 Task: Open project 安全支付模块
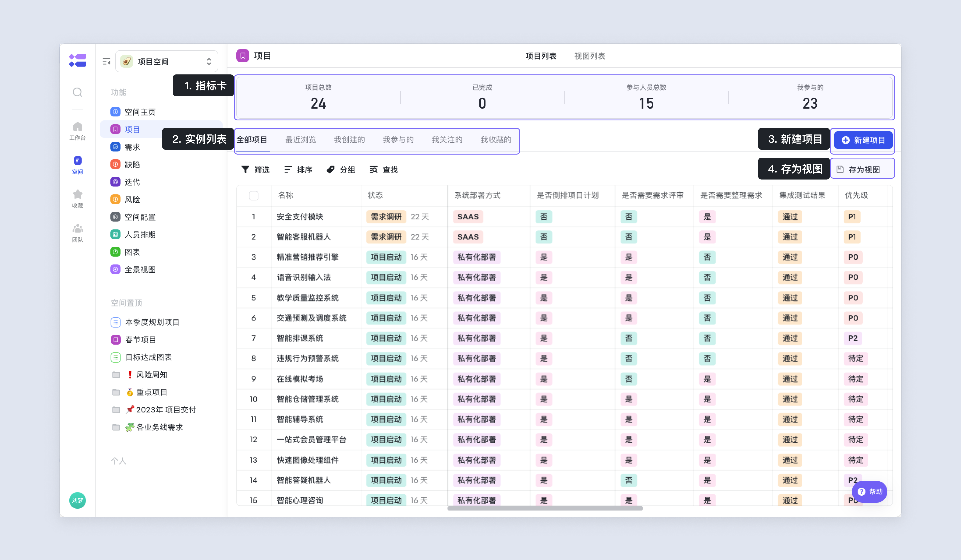[x=300, y=217]
